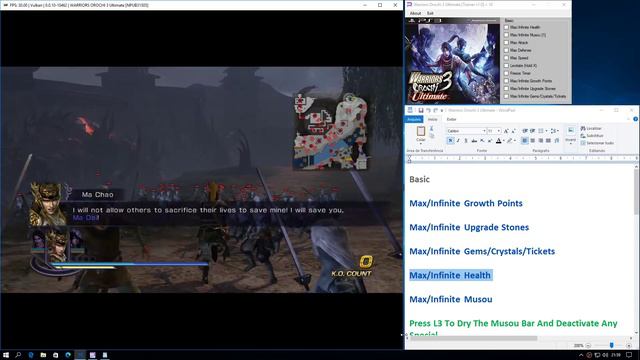Open paragraph settings icon in WordPad
The width and height of the screenshot is (640, 360).
tap(557, 140)
